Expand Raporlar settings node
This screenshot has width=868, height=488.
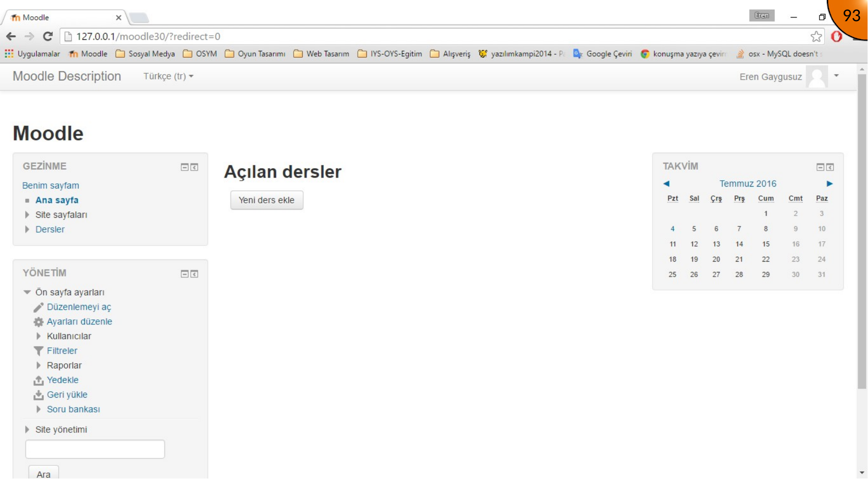click(38, 366)
